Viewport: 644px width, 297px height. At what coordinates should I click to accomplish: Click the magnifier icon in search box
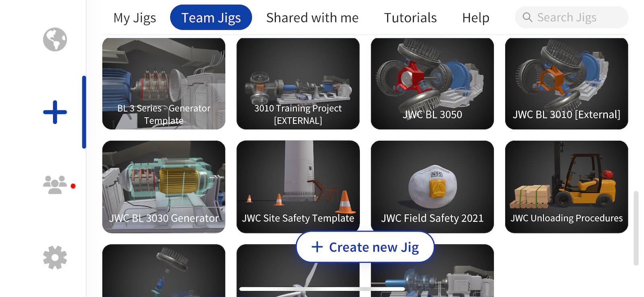pyautogui.click(x=527, y=17)
